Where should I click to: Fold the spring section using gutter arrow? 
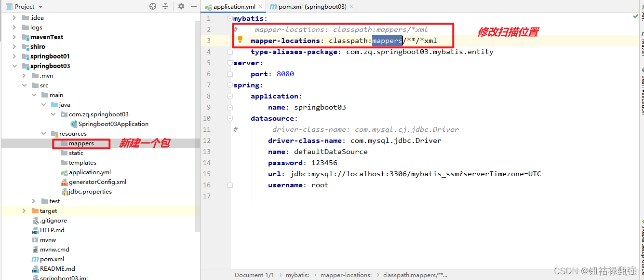pyautogui.click(x=230, y=85)
